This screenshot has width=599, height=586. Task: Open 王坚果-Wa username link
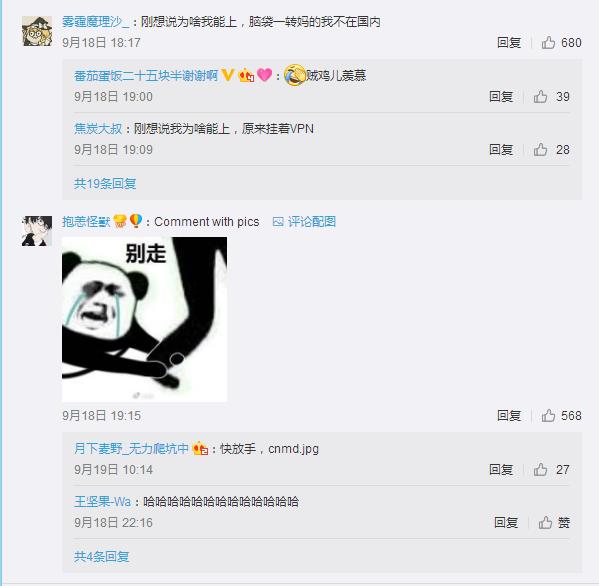tap(102, 502)
